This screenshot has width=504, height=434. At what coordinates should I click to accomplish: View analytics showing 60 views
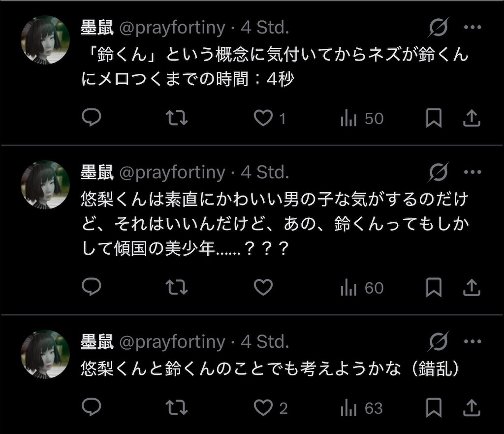[x=362, y=287]
